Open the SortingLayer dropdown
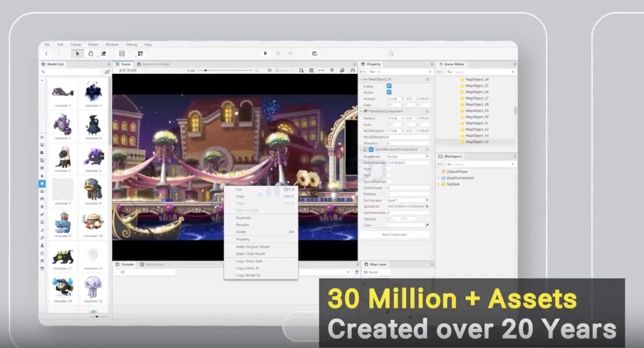Image resolution: width=644 pixels, height=348 pixels. tap(408, 200)
